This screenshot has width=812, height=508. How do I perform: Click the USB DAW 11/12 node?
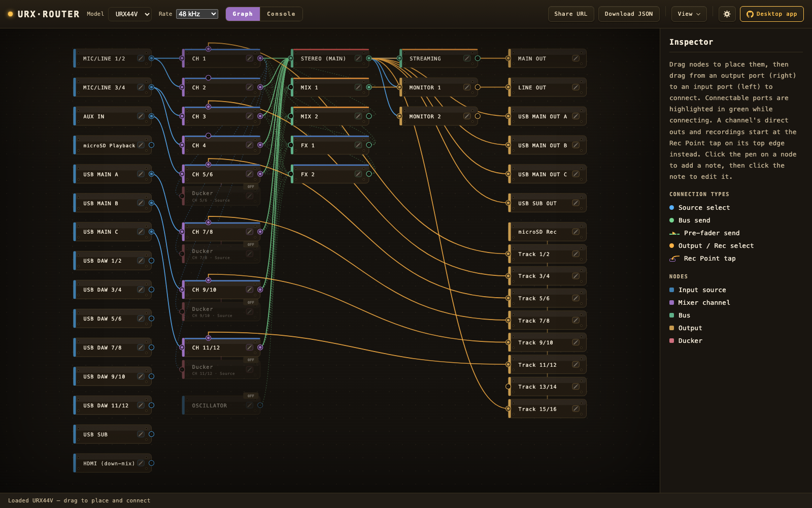point(112,405)
